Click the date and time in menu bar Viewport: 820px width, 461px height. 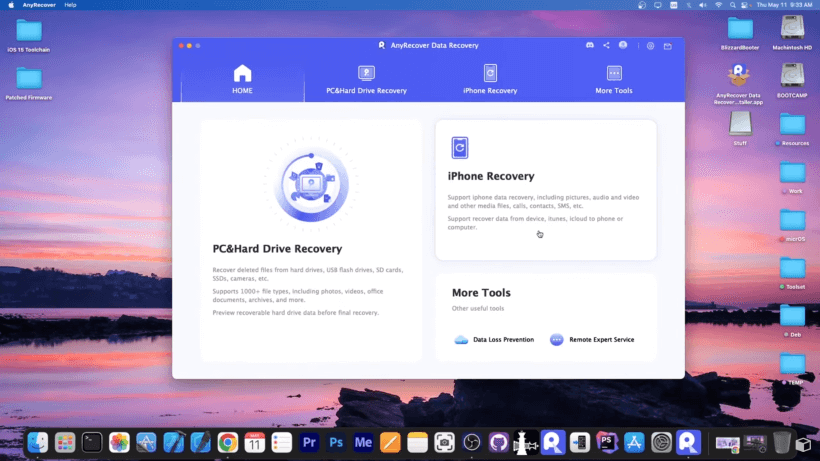[784, 5]
